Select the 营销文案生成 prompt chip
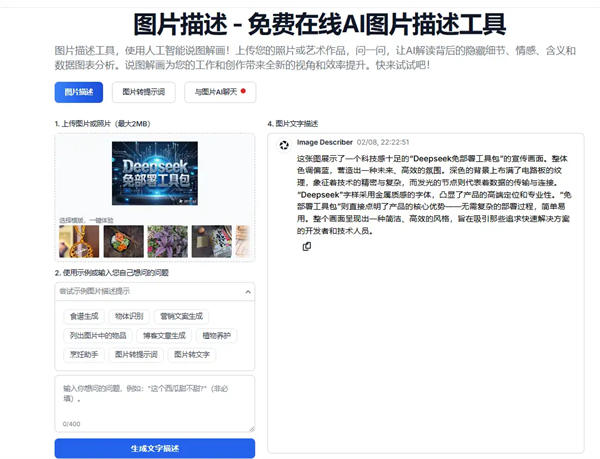This screenshot has height=459, width=600. click(181, 316)
